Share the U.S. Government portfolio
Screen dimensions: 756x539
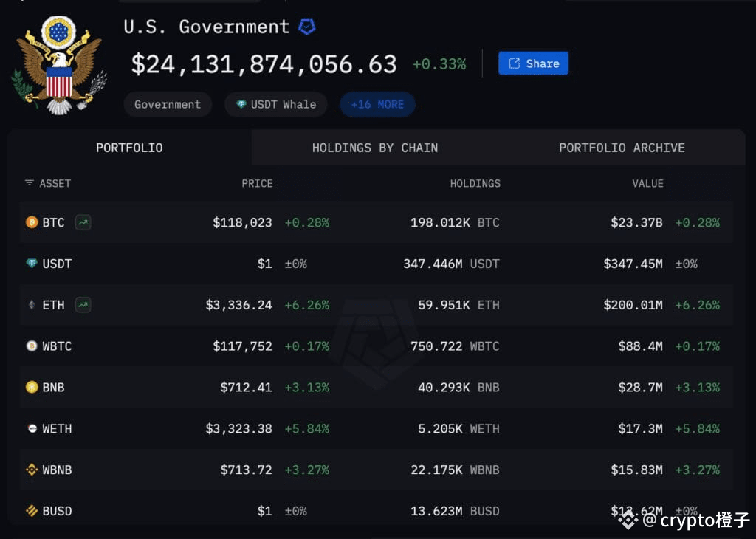pos(533,63)
